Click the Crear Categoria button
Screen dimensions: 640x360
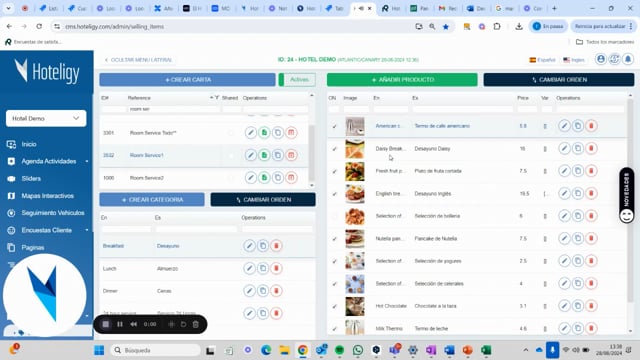(x=152, y=200)
